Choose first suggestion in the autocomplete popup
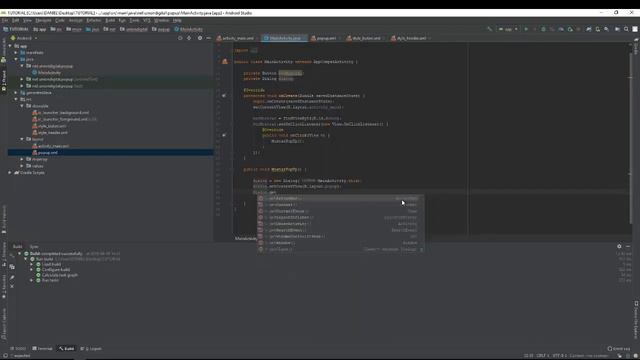This screenshot has height=360, width=640. pyautogui.click(x=340, y=198)
